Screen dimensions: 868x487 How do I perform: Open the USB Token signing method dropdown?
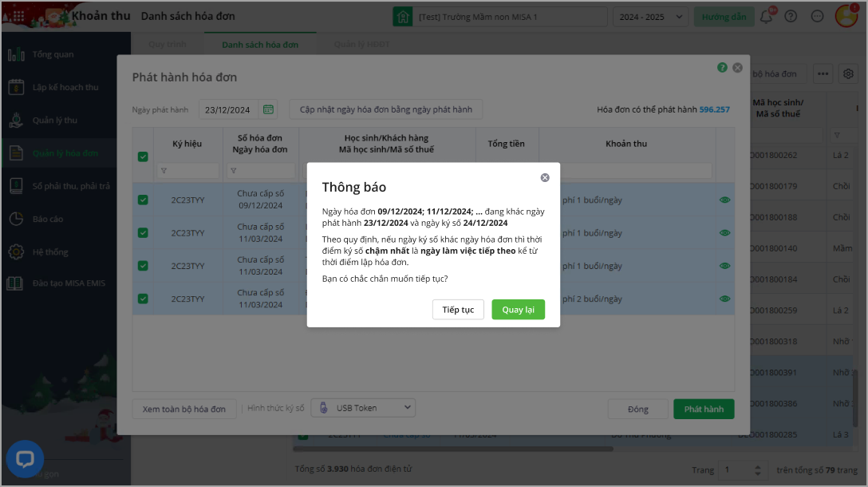click(363, 408)
